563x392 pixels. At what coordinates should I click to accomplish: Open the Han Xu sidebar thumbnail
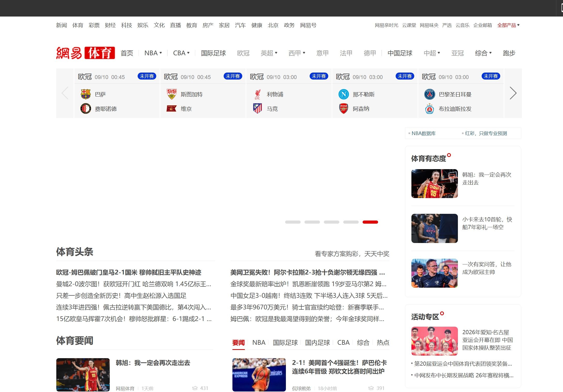pos(435,184)
